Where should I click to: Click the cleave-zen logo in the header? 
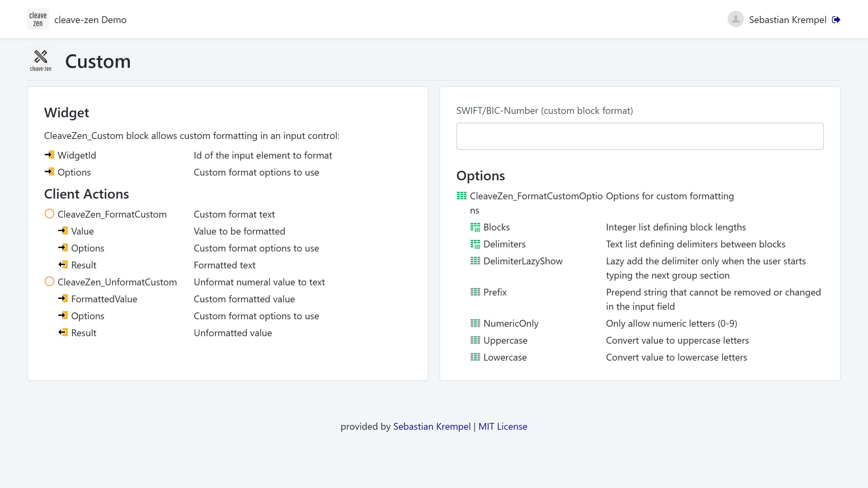(x=38, y=19)
